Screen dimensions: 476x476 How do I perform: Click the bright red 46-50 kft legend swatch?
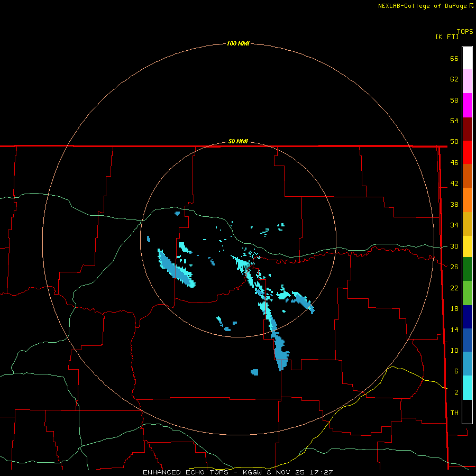coord(467,153)
